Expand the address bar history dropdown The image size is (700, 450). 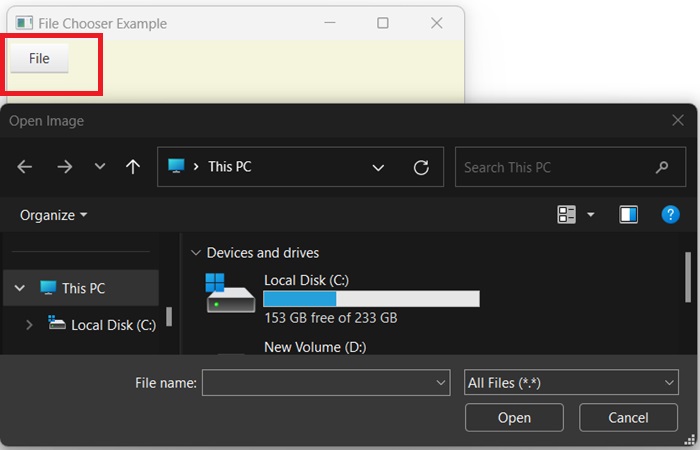(x=378, y=167)
